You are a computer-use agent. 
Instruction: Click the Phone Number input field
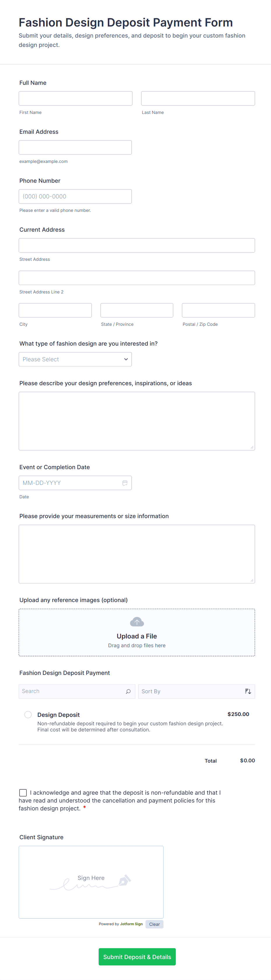(x=75, y=196)
